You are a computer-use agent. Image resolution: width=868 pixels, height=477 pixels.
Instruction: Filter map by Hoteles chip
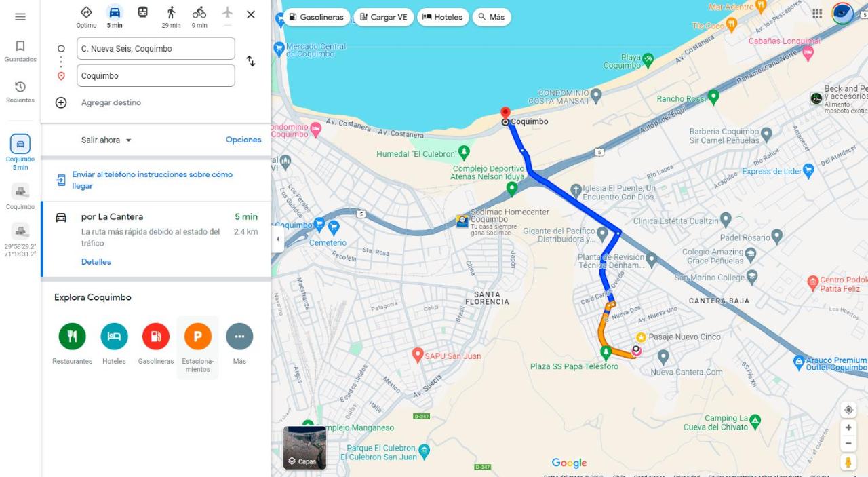point(443,17)
